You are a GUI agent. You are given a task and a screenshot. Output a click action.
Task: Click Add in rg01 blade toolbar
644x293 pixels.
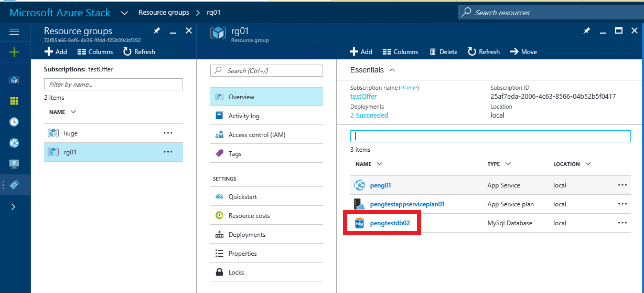(361, 51)
